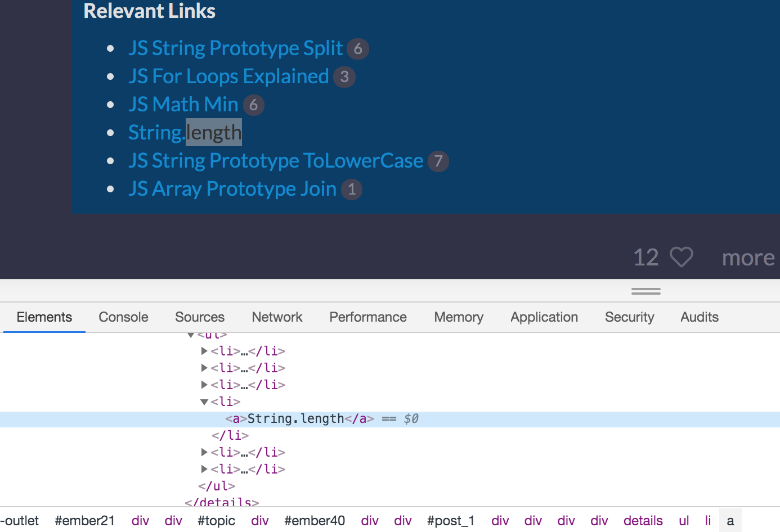Click the String.length link
Image resolution: width=780 pixels, height=532 pixels.
185,132
